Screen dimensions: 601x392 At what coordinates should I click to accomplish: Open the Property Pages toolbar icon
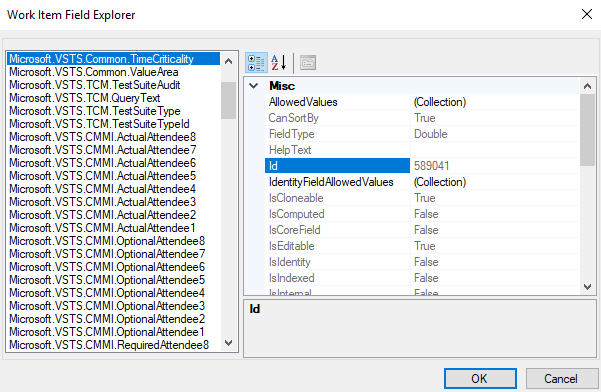click(308, 63)
